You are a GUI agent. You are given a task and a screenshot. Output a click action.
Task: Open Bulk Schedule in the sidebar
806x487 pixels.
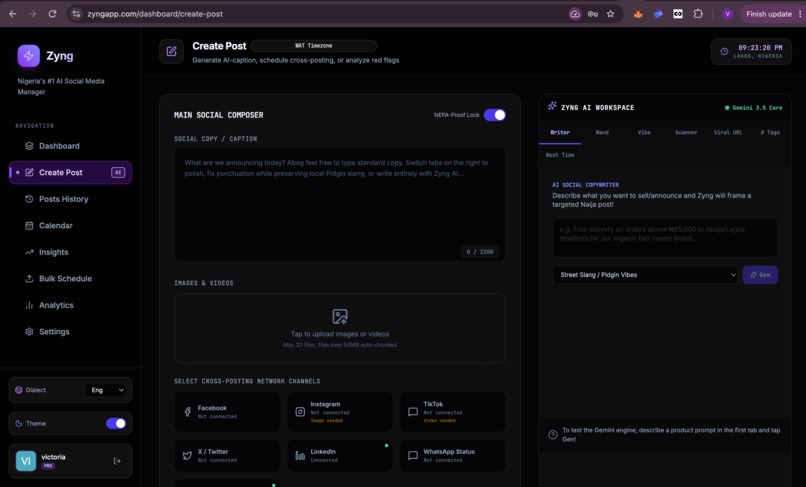point(70,279)
